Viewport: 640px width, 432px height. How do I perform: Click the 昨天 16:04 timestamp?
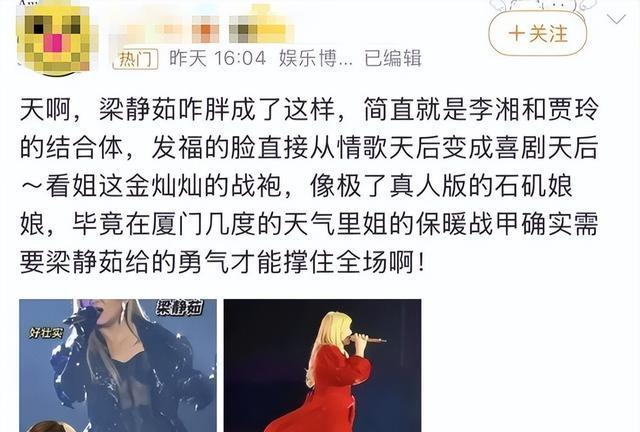click(x=218, y=58)
